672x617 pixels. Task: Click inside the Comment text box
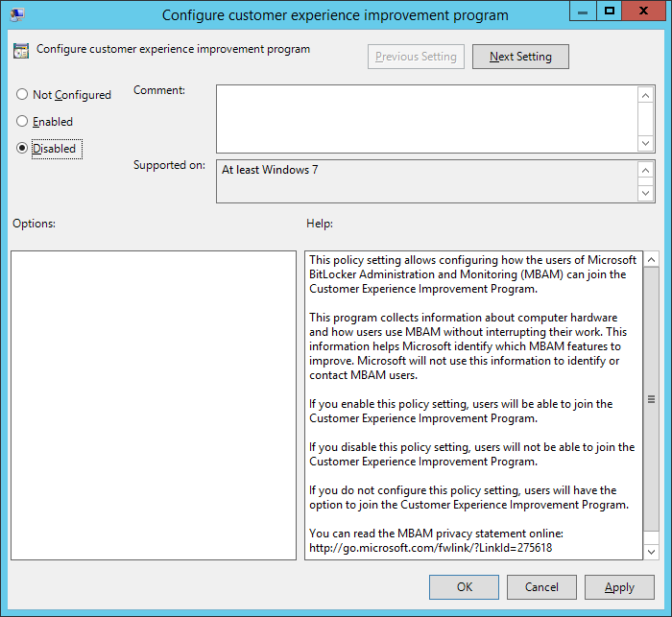(427, 119)
